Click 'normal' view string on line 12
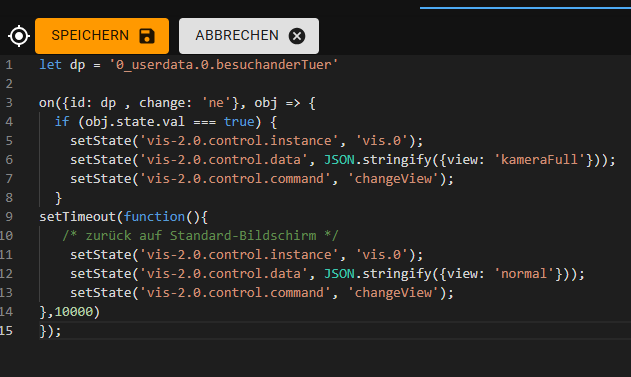 (x=524, y=274)
